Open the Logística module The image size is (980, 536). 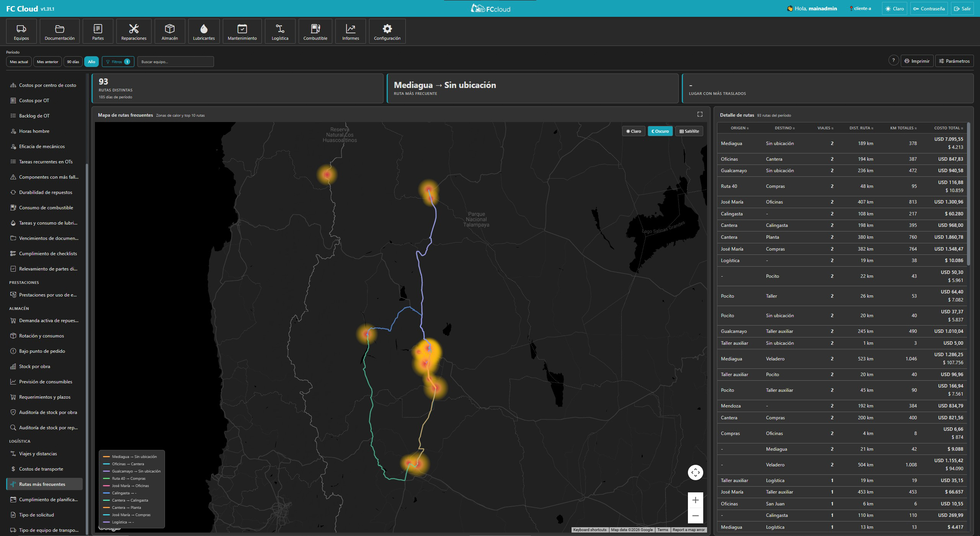click(280, 31)
